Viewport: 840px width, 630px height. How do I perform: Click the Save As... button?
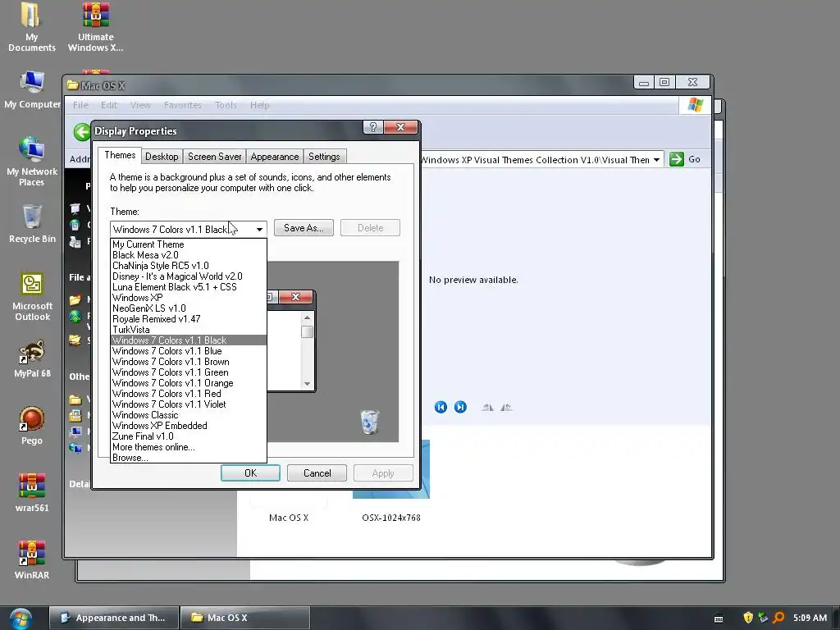(304, 228)
